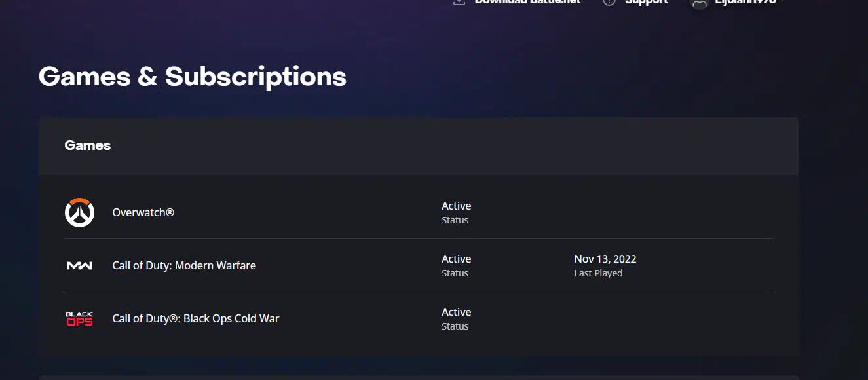Click the Modern Warfare MW logo icon
Screen dimensions: 868x380
(79, 265)
